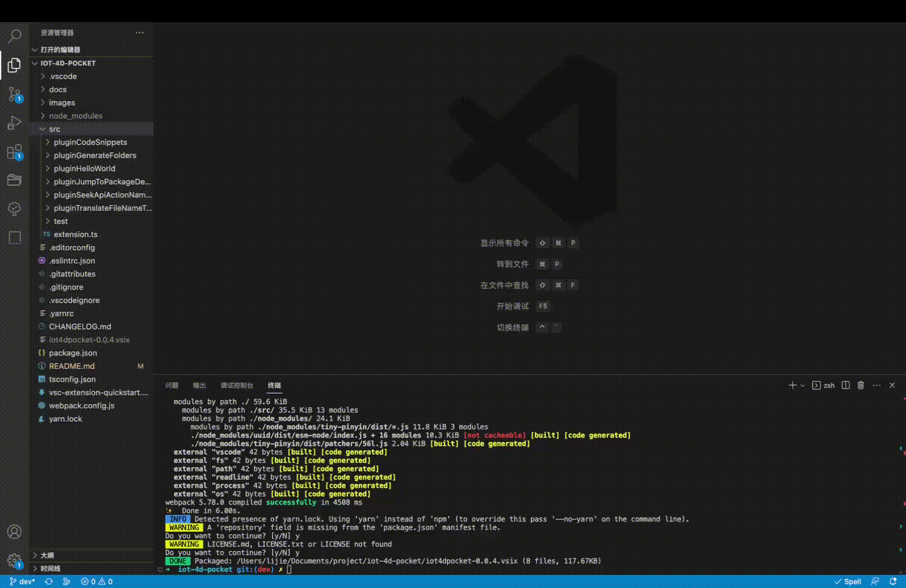Screen dimensions: 906x588
Task: Split the terminal pane
Action: (x=845, y=385)
